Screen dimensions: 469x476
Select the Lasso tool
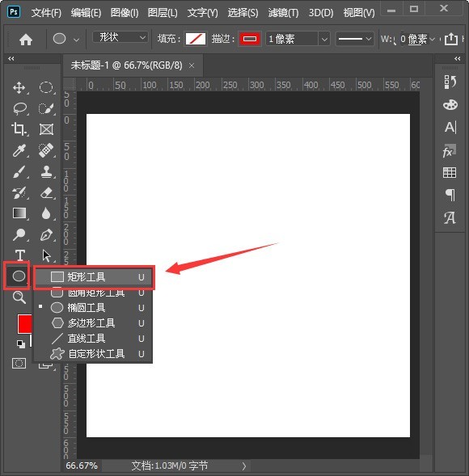(x=19, y=108)
